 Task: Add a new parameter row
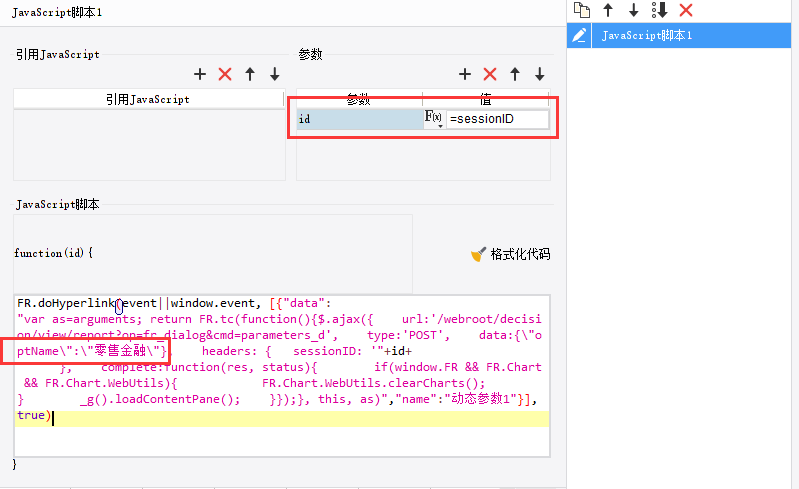pos(465,74)
